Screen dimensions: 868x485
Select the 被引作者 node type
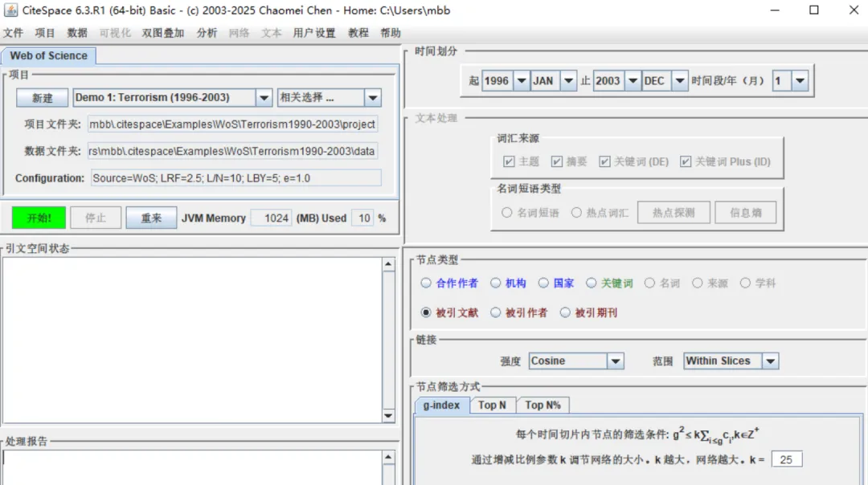click(x=495, y=312)
